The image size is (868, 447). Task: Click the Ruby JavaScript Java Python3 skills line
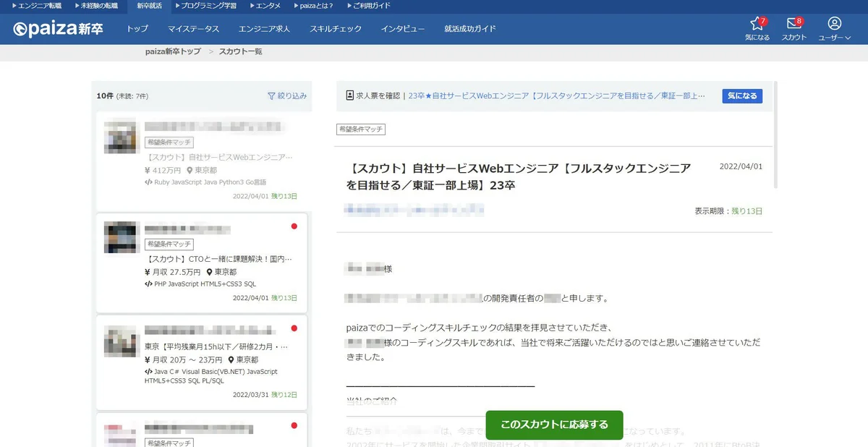[x=205, y=182]
